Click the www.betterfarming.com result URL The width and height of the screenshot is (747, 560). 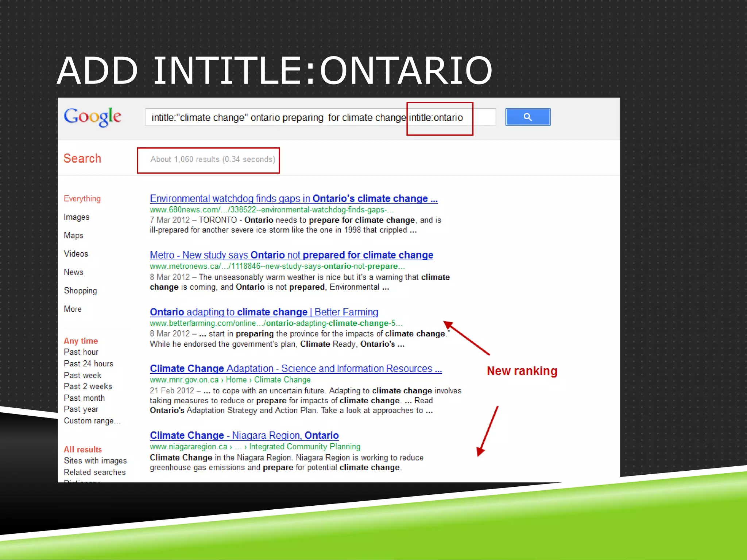276,323
